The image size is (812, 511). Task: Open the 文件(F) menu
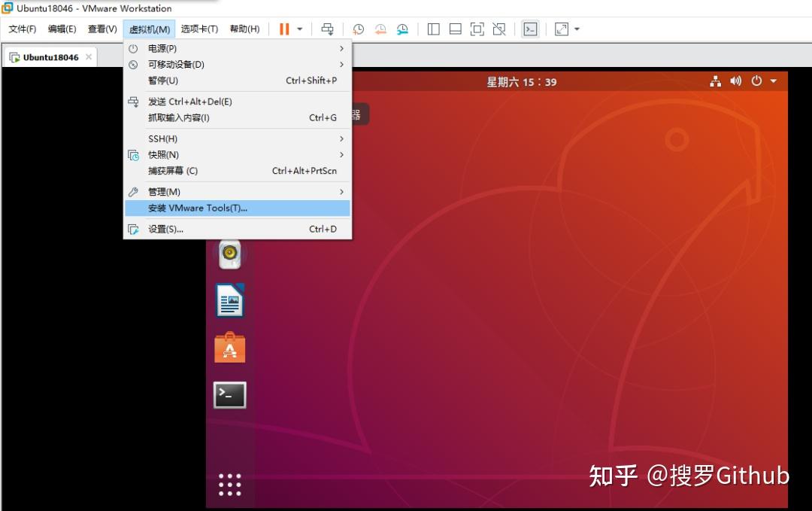tap(23, 29)
